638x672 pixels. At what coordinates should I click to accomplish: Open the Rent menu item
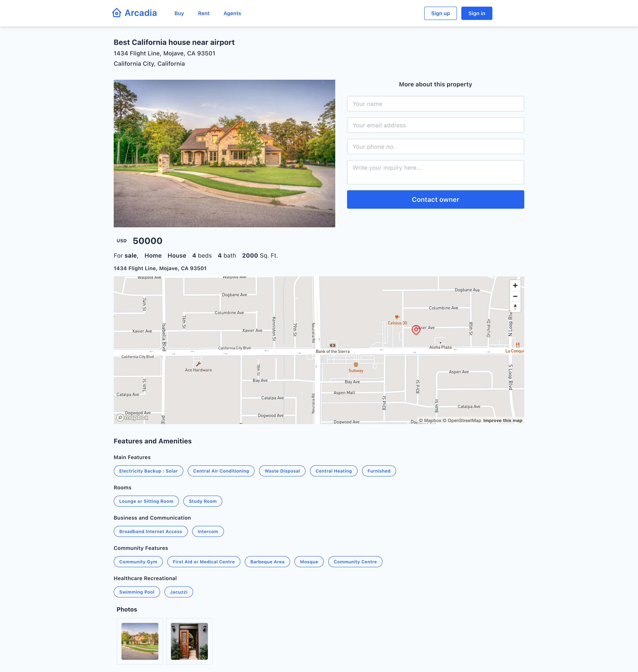[203, 13]
